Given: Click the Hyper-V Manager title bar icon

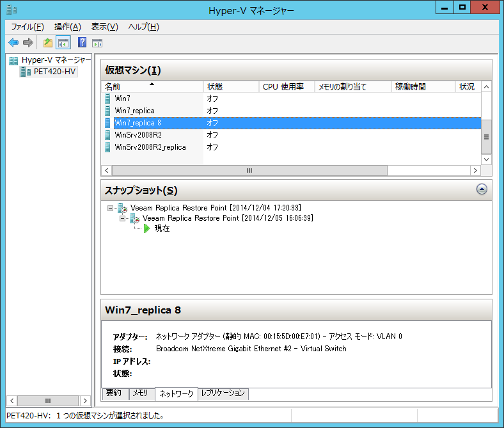Looking at the screenshot, I should tap(12, 10).
